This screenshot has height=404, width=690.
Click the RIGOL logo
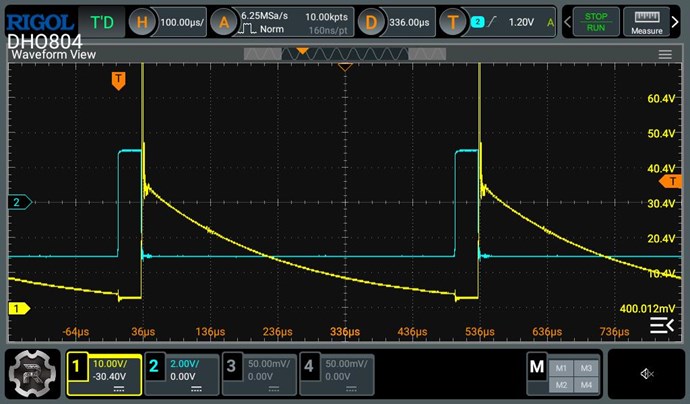(40, 22)
